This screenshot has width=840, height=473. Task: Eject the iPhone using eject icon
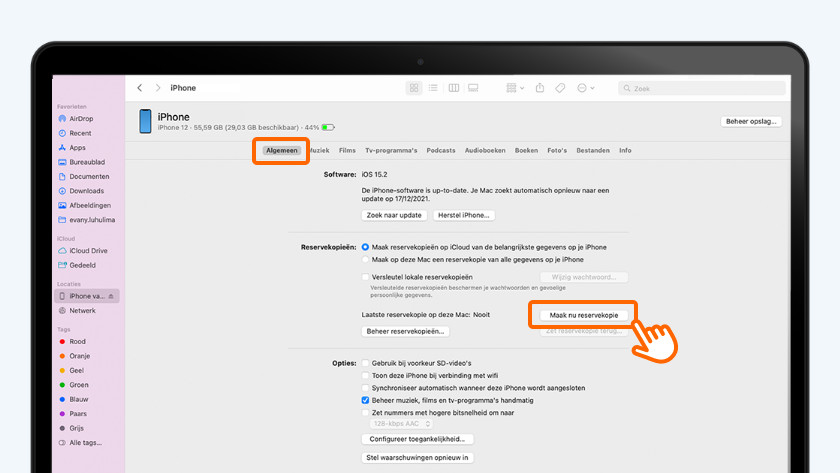(x=111, y=296)
